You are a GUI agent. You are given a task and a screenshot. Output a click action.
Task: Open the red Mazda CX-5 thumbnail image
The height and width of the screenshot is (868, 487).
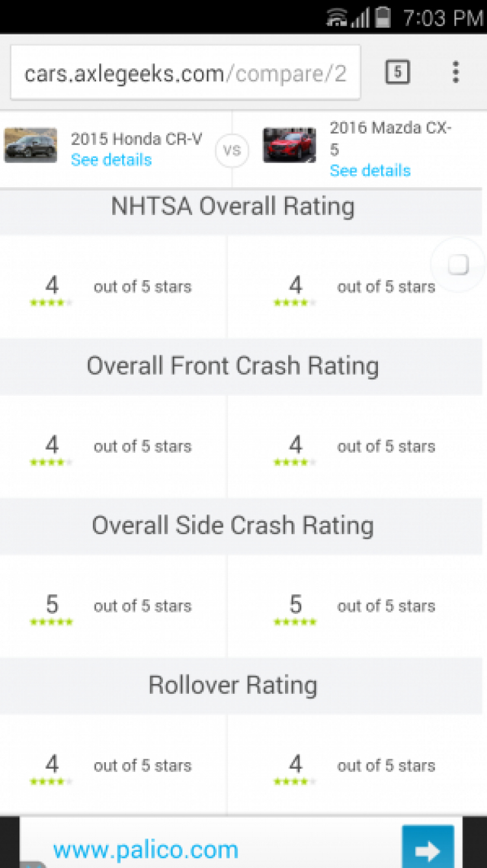pos(290,145)
